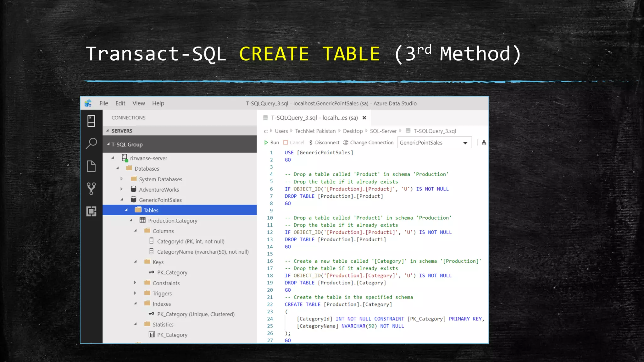This screenshot has width=644, height=362.
Task: Click the Azure Data Studio app logo
Action: point(88,103)
